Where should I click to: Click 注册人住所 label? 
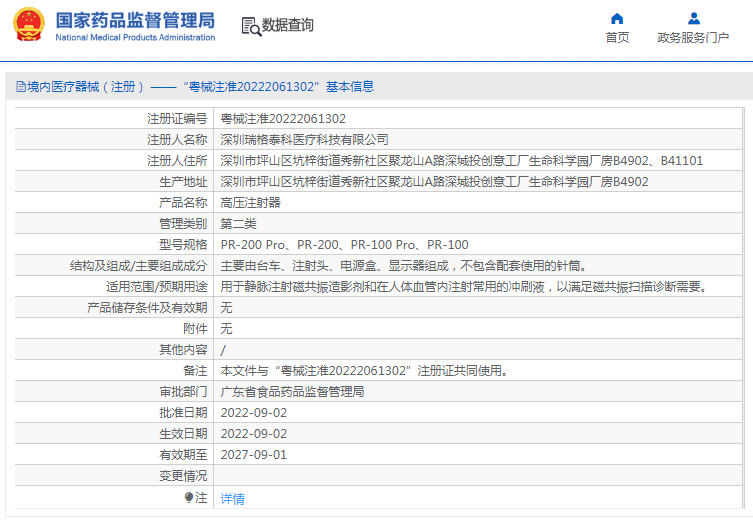click(x=177, y=161)
